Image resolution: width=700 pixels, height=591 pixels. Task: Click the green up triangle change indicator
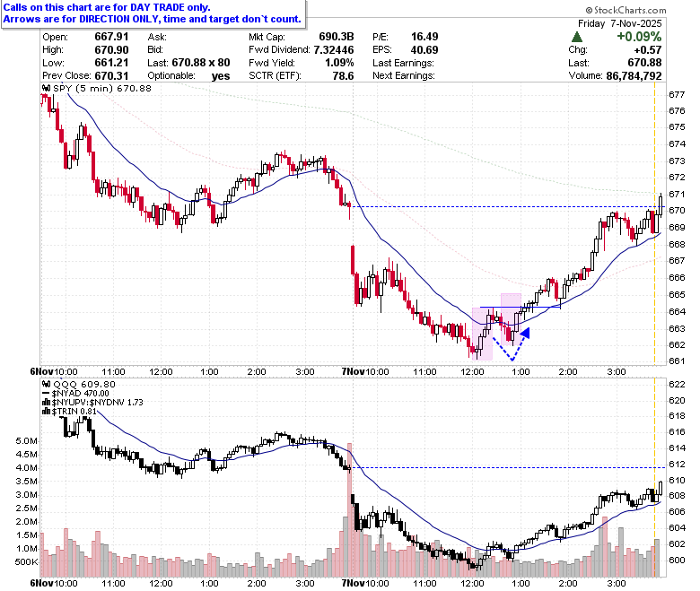point(577,37)
